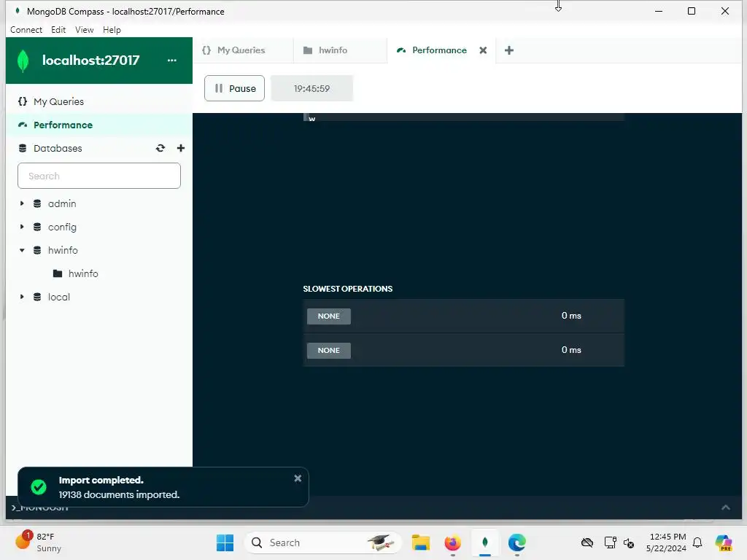Select the local database row
This screenshot has height=560, width=747.
(x=99, y=297)
